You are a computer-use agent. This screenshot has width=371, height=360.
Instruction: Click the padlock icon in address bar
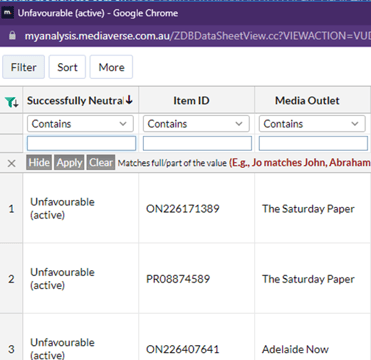click(12, 36)
